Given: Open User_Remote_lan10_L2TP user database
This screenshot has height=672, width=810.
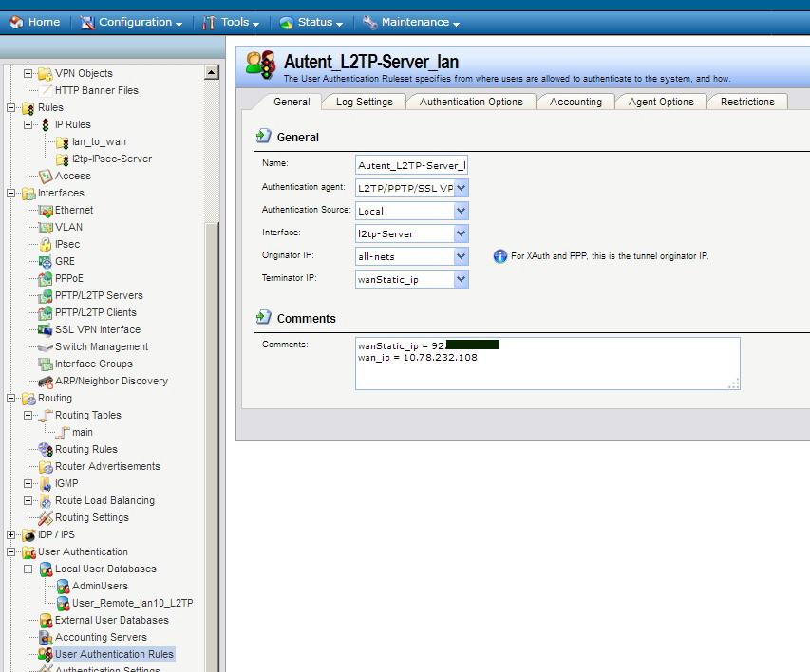Looking at the screenshot, I should coord(133,603).
